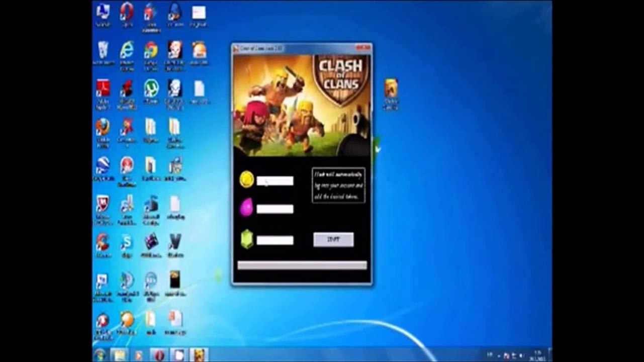The width and height of the screenshot is (644, 362).
Task: Click the green gem icon
Action: pos(246,238)
